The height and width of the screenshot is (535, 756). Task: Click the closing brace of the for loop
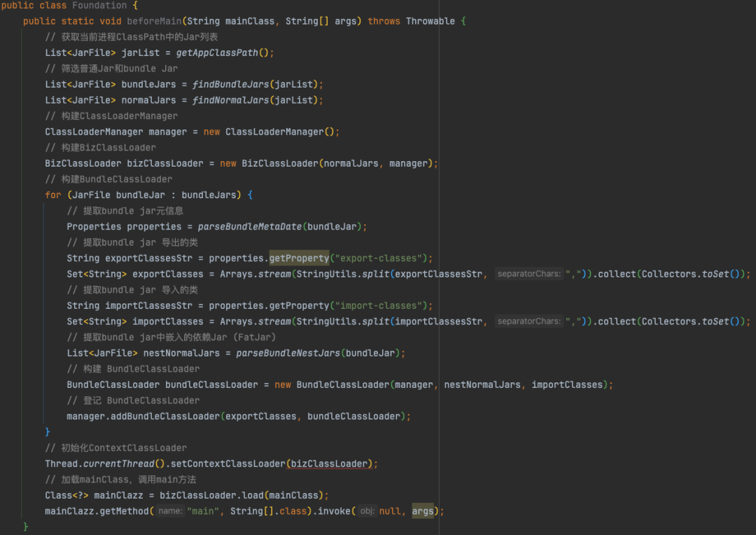pyautogui.click(x=48, y=432)
